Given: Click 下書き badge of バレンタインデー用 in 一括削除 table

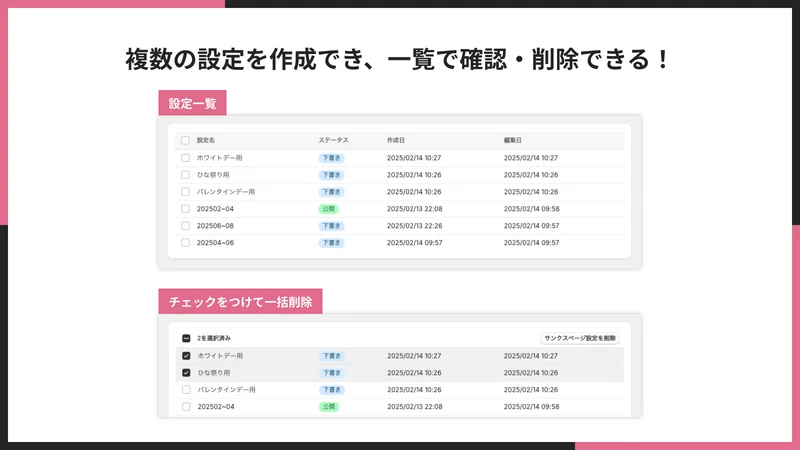Looking at the screenshot, I should click(332, 390).
